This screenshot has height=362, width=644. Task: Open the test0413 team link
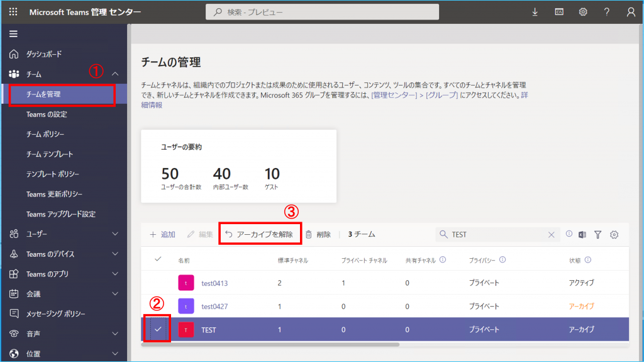click(214, 283)
